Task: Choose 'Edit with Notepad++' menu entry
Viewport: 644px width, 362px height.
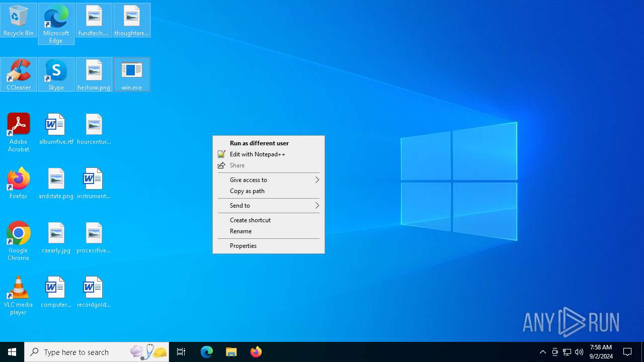Action: pos(269,154)
